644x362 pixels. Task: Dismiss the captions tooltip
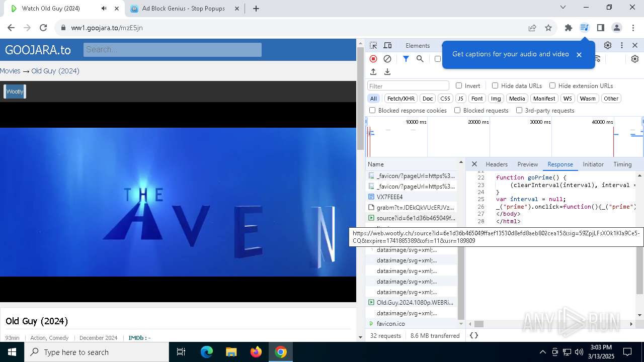pyautogui.click(x=579, y=54)
